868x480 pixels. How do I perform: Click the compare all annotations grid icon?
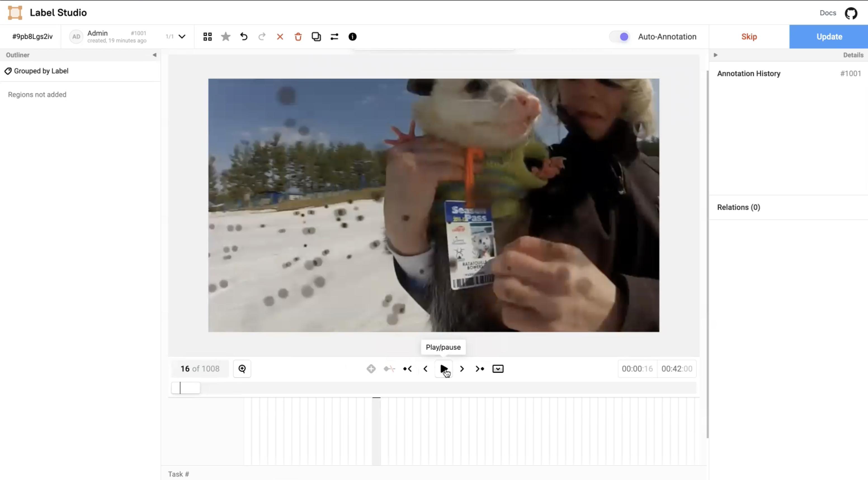(x=207, y=37)
